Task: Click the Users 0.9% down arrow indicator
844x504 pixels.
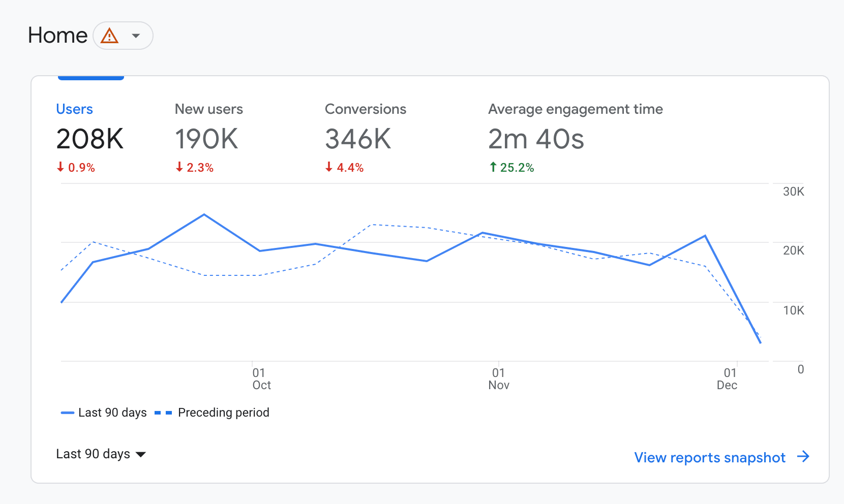Action: tap(61, 167)
